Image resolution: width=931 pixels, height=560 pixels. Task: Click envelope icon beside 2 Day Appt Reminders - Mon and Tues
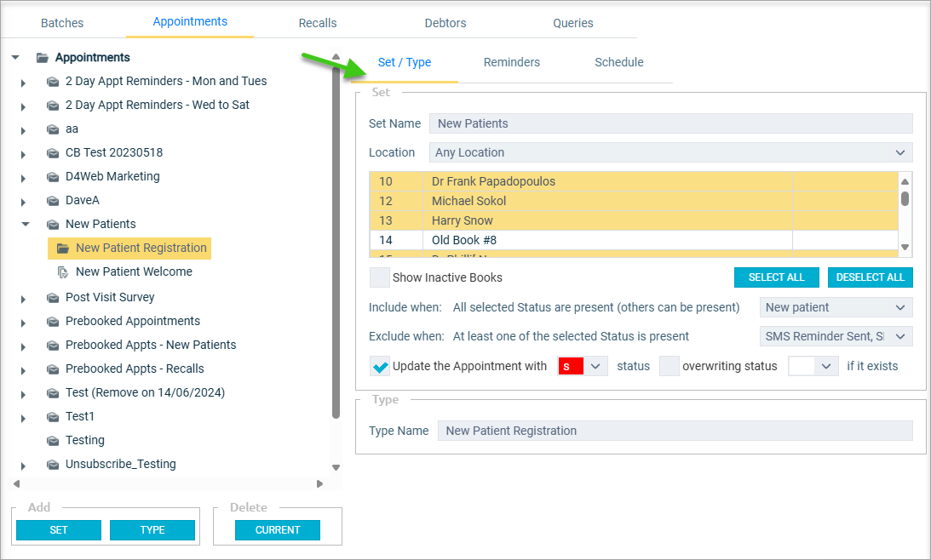53,81
